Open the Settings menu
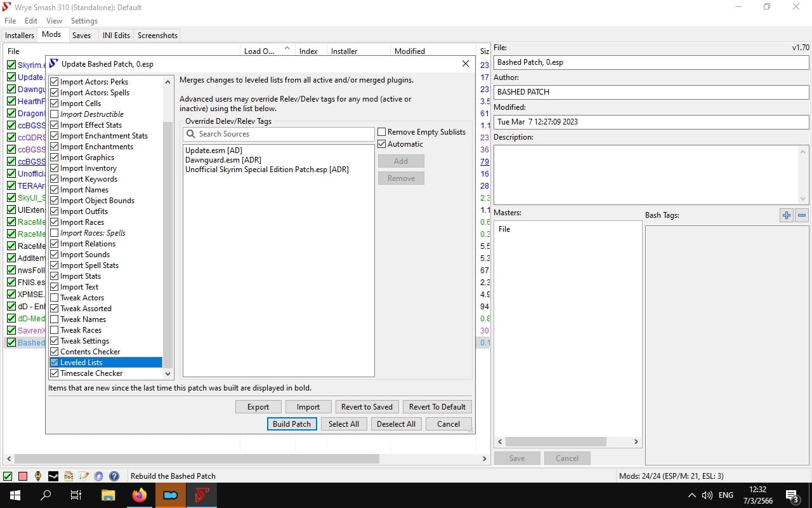The height and width of the screenshot is (508, 812). click(84, 21)
